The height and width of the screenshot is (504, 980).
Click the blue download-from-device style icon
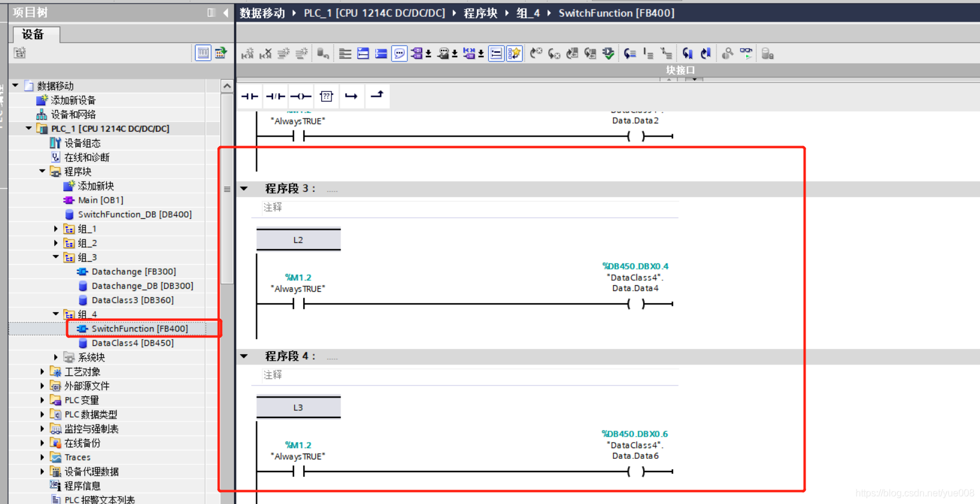pyautogui.click(x=688, y=54)
